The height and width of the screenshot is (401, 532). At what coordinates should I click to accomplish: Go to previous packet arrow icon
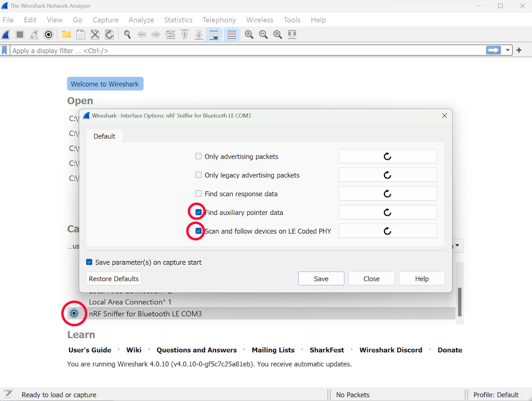141,34
